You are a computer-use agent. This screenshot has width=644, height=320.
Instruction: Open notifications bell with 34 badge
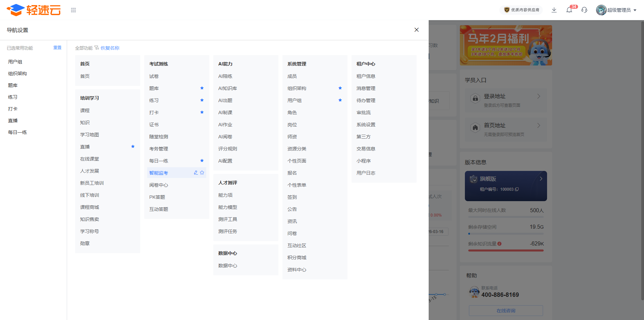click(x=569, y=10)
